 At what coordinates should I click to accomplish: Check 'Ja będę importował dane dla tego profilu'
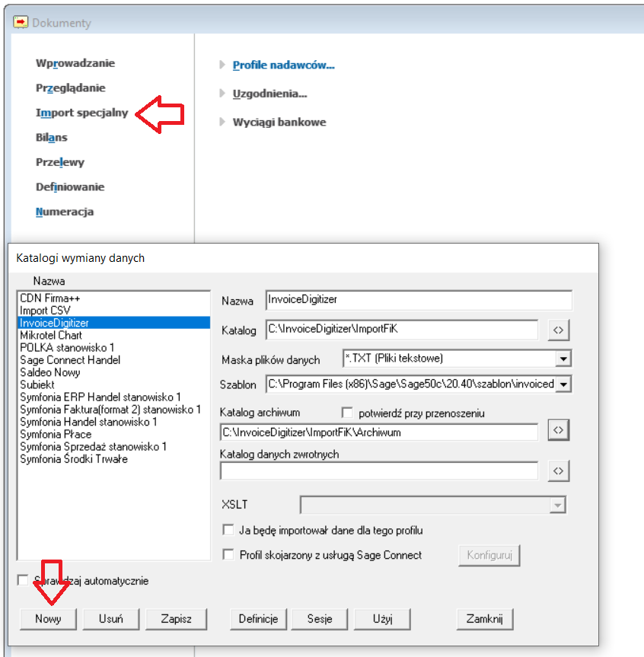[228, 530]
